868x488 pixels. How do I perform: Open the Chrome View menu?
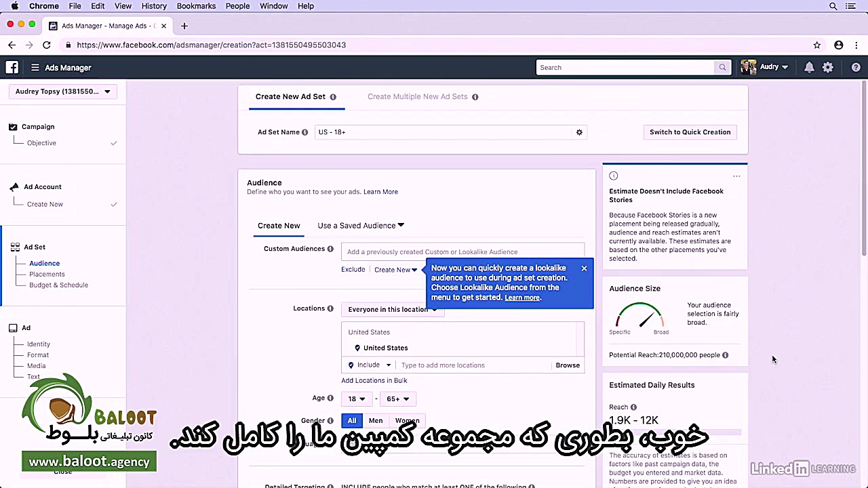tap(123, 6)
